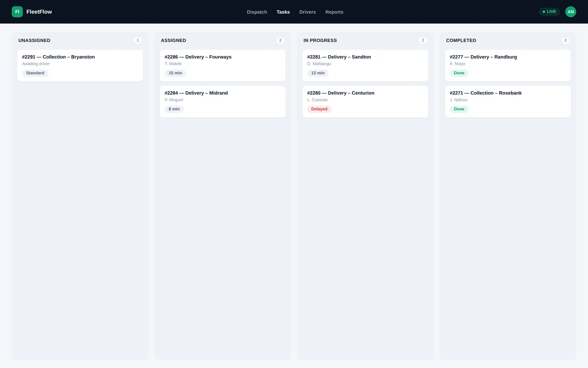Click the Standard tag on task #2291
Viewport: 588px width, 368px height.
point(35,73)
